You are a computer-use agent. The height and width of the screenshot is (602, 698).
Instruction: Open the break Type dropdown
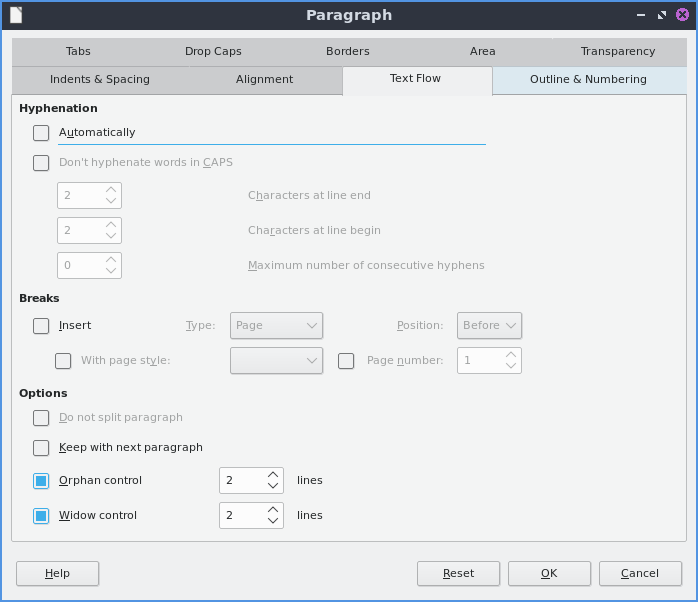[x=276, y=325]
